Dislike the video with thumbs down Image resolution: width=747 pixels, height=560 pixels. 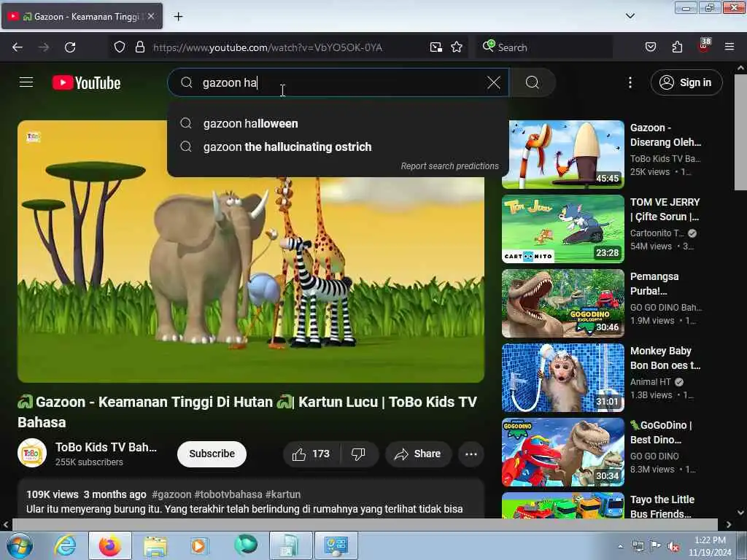[x=358, y=454]
